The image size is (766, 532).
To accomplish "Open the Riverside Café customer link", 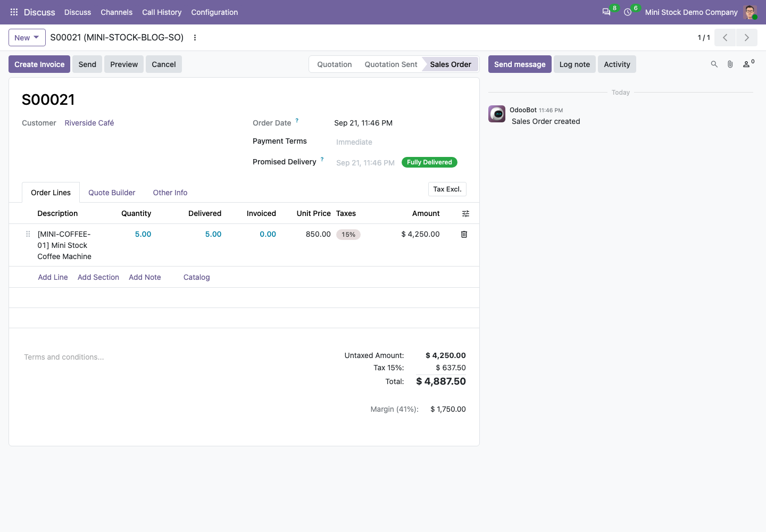I will coord(89,123).
